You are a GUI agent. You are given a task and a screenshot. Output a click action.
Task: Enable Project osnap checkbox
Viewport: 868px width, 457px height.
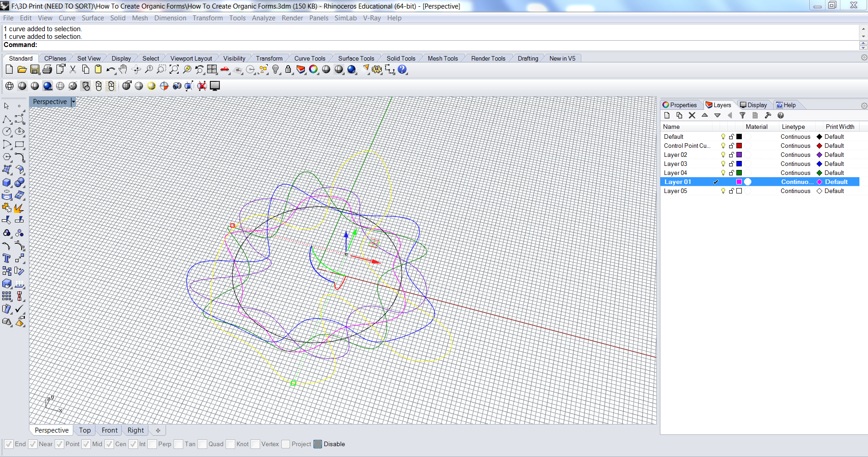[x=285, y=444]
